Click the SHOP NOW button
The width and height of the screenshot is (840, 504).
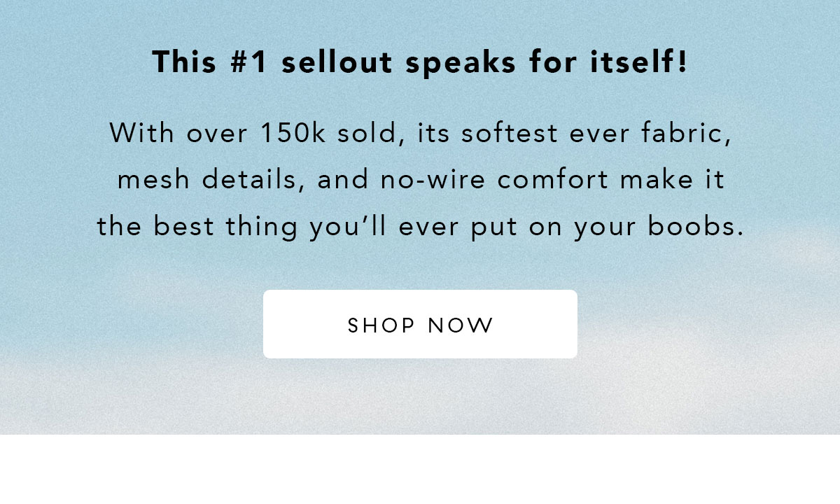click(x=420, y=324)
